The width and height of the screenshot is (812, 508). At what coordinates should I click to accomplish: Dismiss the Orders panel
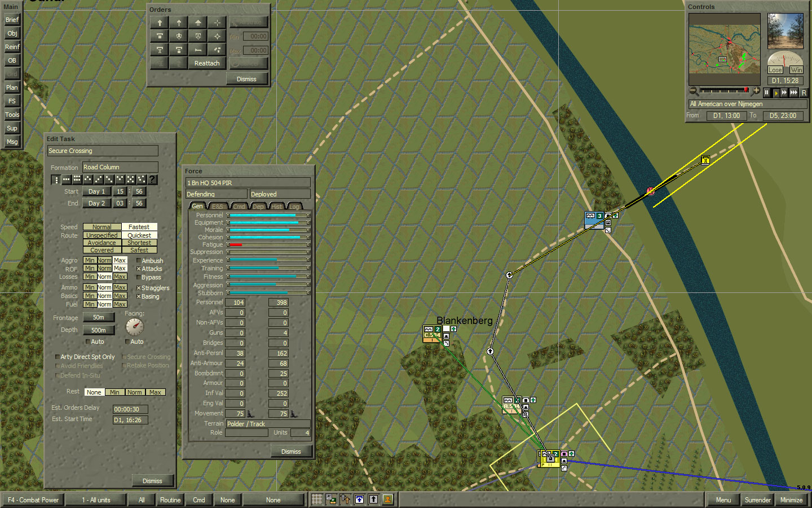pos(246,79)
